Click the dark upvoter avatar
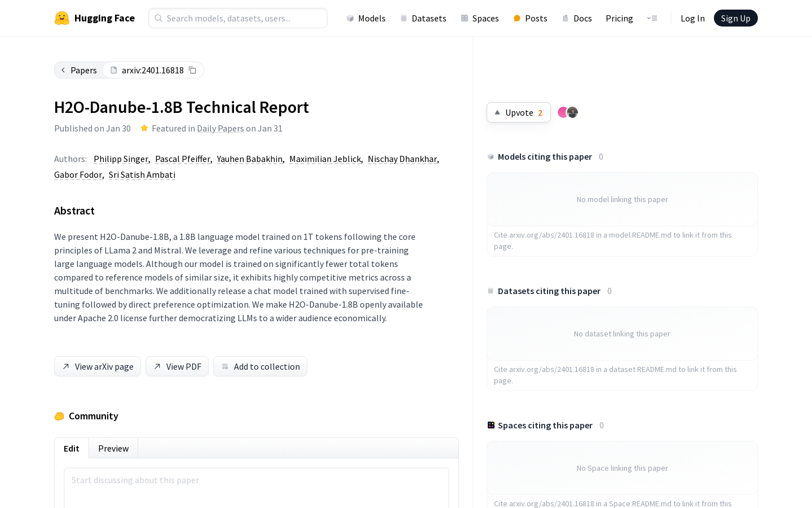This screenshot has width=812, height=508. coord(572,112)
